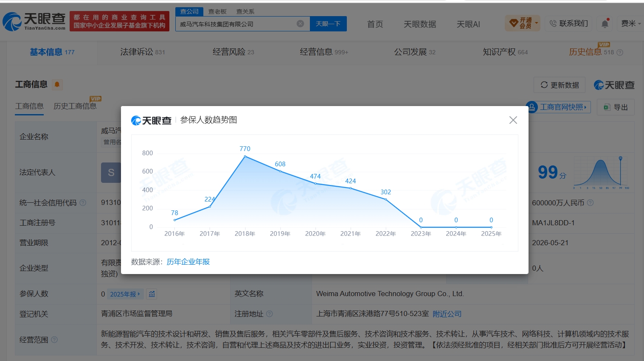Open the 知识产权 tab
The image size is (644, 361).
click(505, 52)
